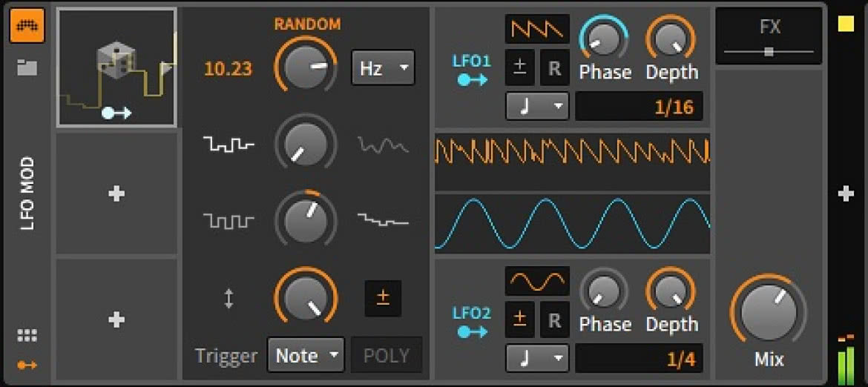Click the smooth random waveform icon
Viewport: 868px width, 387px height.
click(x=383, y=145)
